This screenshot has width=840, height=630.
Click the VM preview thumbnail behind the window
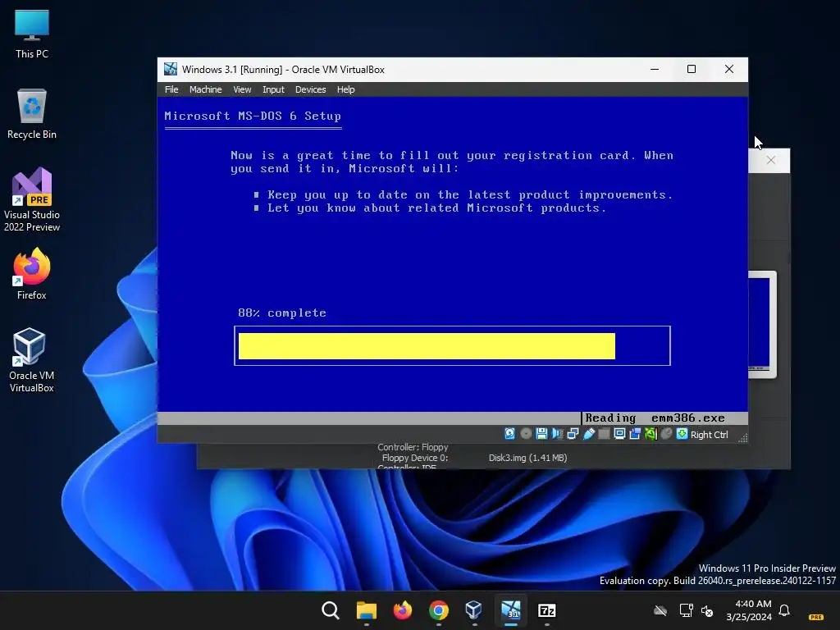pos(762,324)
